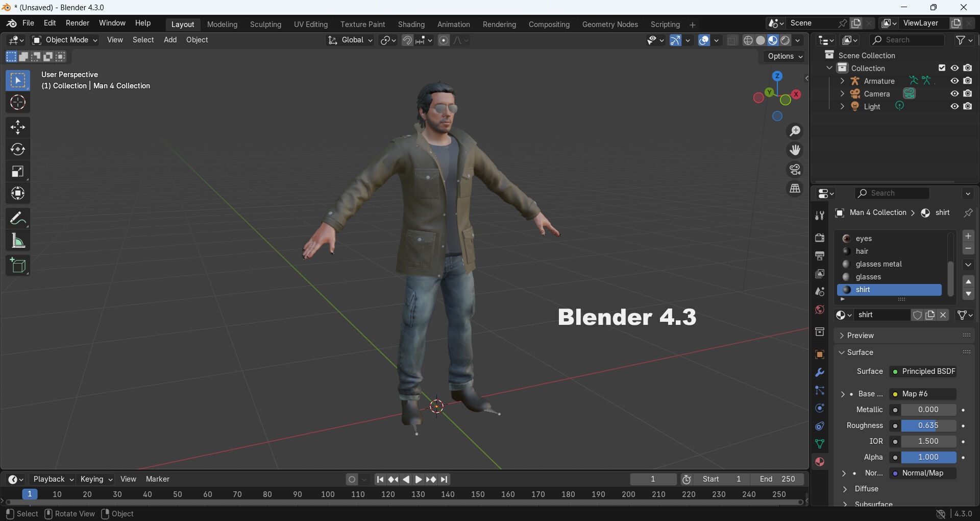Adjust the Alpha slider
Screen dimensions: 980x521
(x=928, y=457)
